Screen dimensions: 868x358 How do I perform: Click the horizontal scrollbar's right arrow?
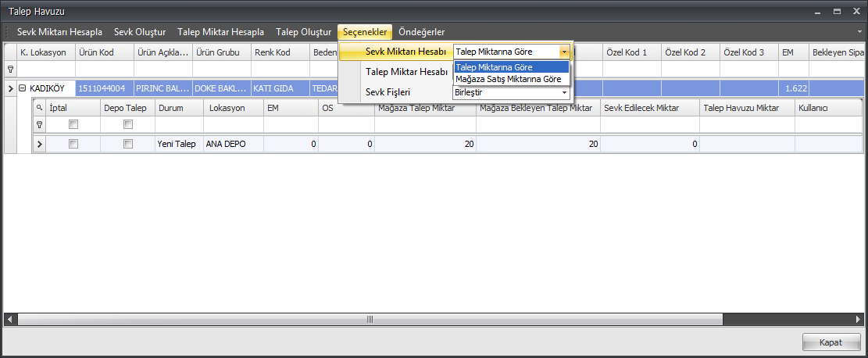coord(857,319)
